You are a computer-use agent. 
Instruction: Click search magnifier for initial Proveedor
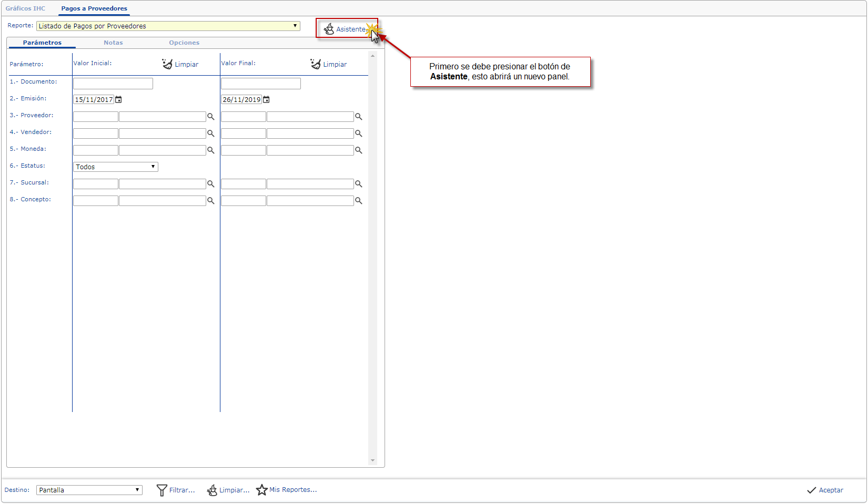pos(210,117)
